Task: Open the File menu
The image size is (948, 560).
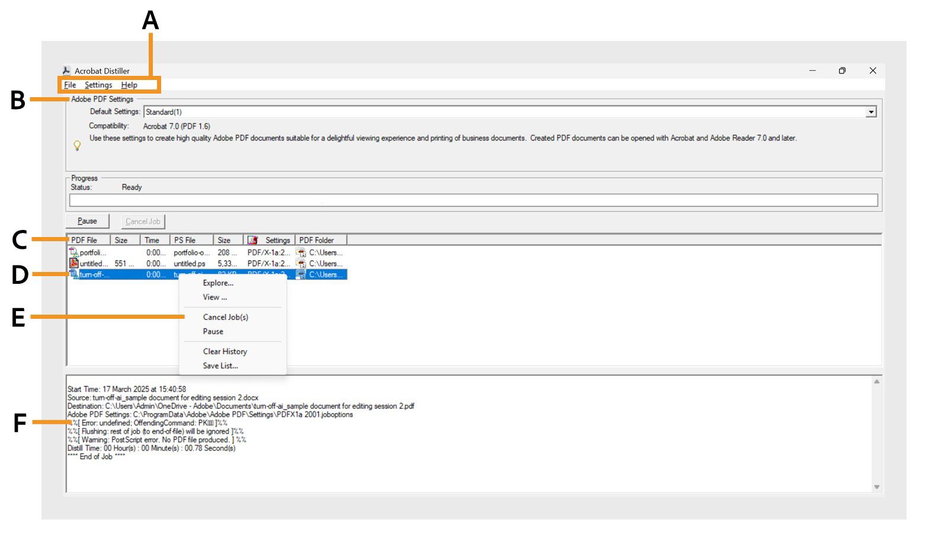Action: (x=70, y=85)
